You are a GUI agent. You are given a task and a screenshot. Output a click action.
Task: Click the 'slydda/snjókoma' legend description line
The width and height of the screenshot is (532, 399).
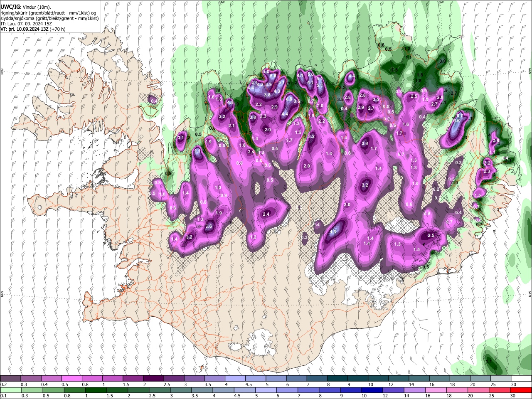tap(49, 18)
